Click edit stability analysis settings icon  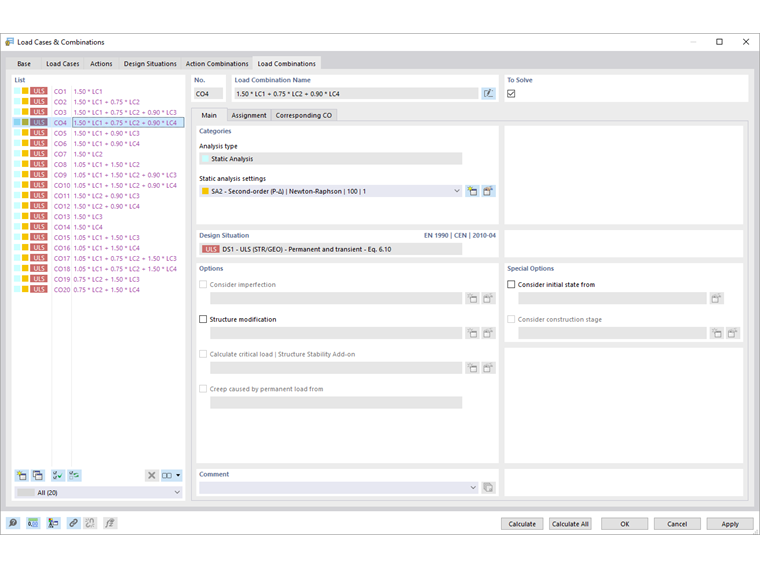(x=488, y=368)
